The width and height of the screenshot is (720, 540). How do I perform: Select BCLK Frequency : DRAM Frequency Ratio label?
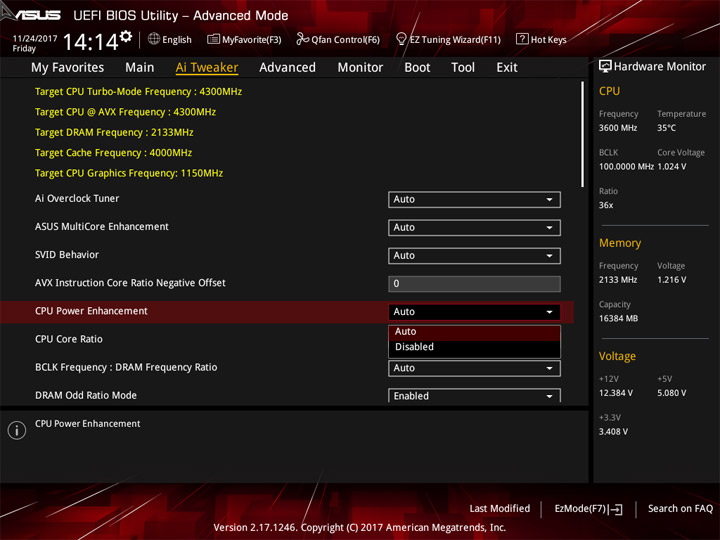126,367
